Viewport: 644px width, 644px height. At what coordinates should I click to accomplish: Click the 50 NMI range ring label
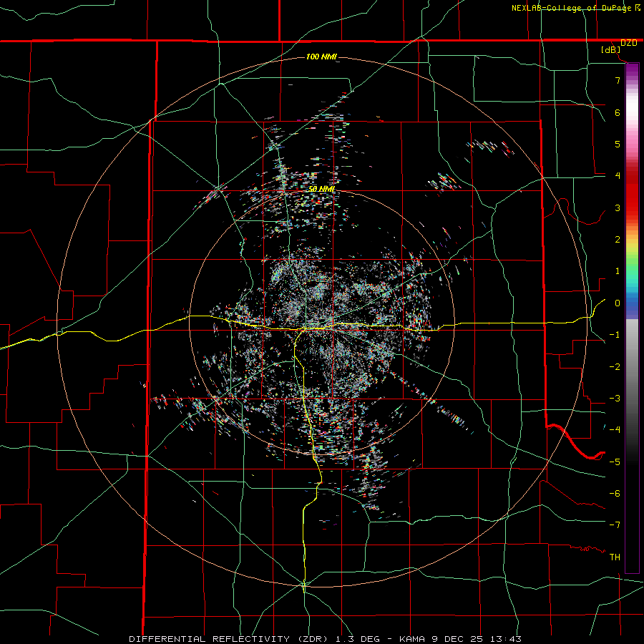click(x=321, y=189)
